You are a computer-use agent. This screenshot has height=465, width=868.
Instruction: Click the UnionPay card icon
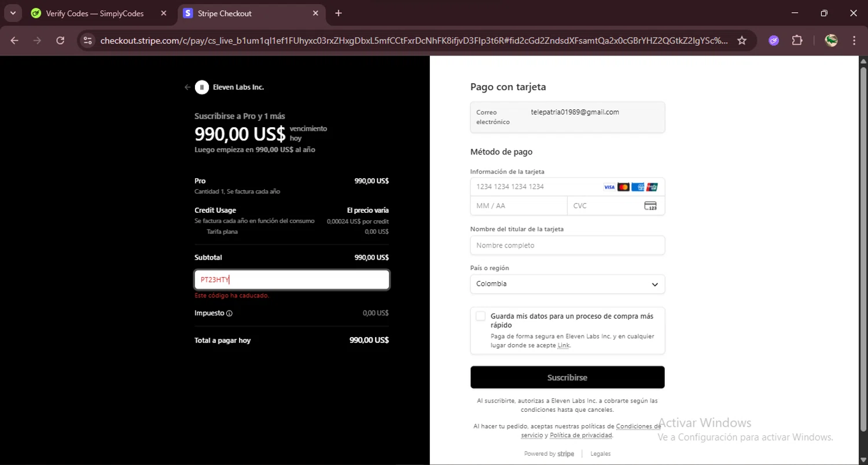click(x=652, y=187)
